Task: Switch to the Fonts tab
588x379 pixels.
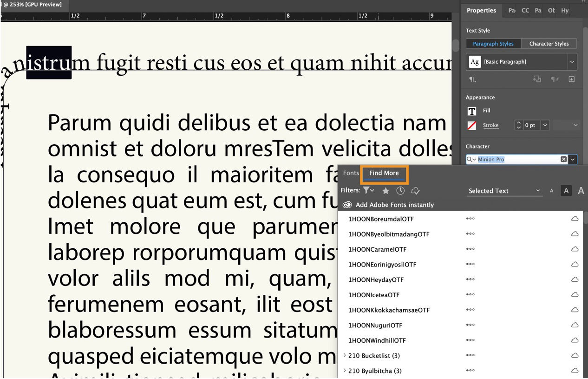Action: click(351, 173)
